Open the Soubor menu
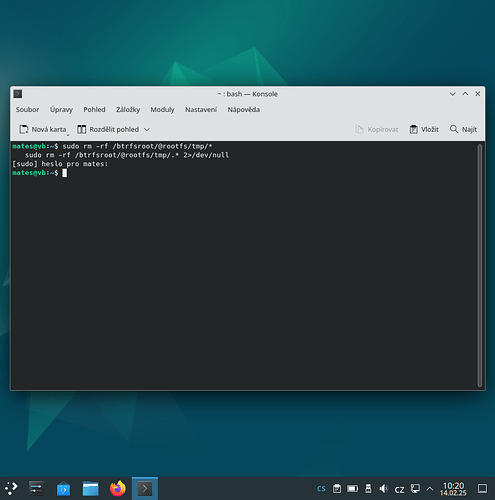The image size is (495, 500). click(27, 110)
